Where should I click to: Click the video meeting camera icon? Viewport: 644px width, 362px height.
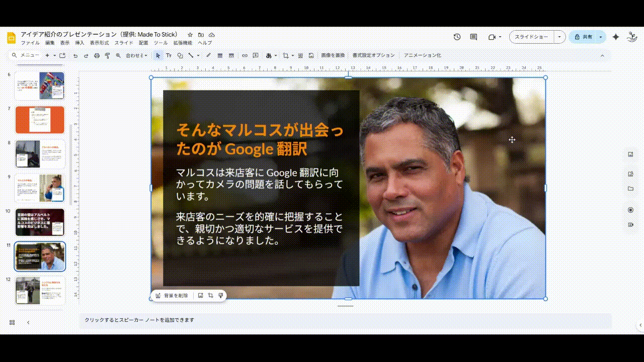492,37
